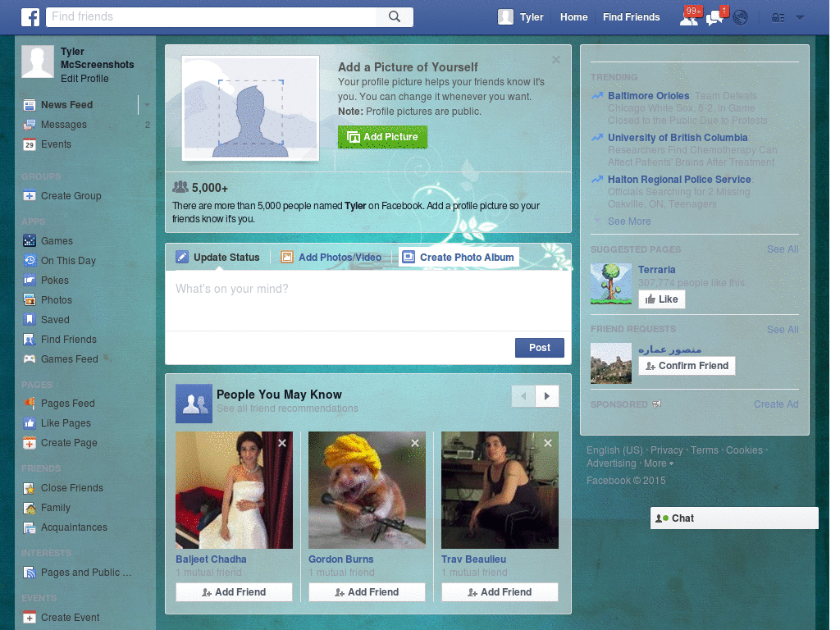840x630 pixels.
Task: Open the Chat bar
Action: tap(734, 518)
